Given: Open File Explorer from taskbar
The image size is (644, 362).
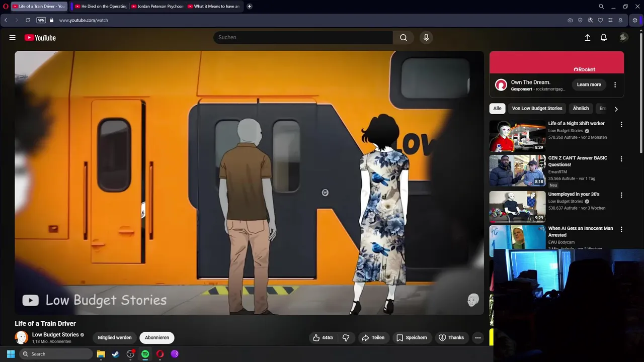Looking at the screenshot, I should coord(101,354).
